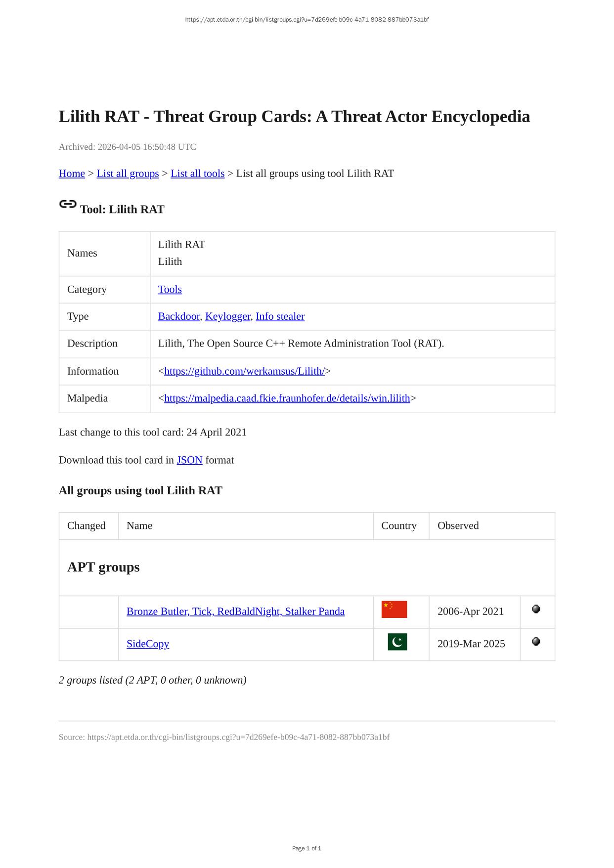Visit the Lilith GitHub repository link
The width and height of the screenshot is (614, 868).
244,371
